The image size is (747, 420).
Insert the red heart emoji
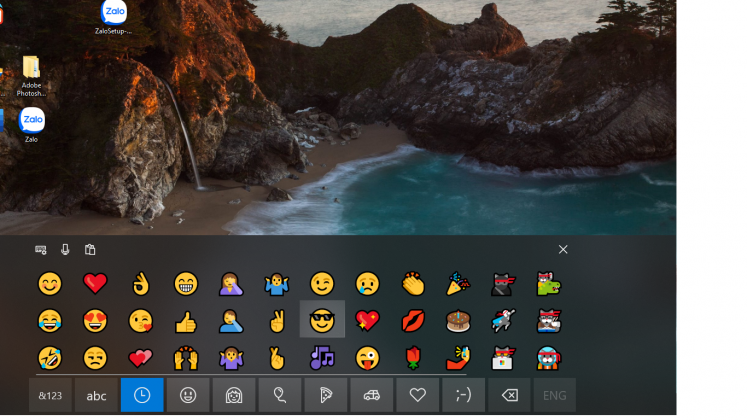pos(95,284)
